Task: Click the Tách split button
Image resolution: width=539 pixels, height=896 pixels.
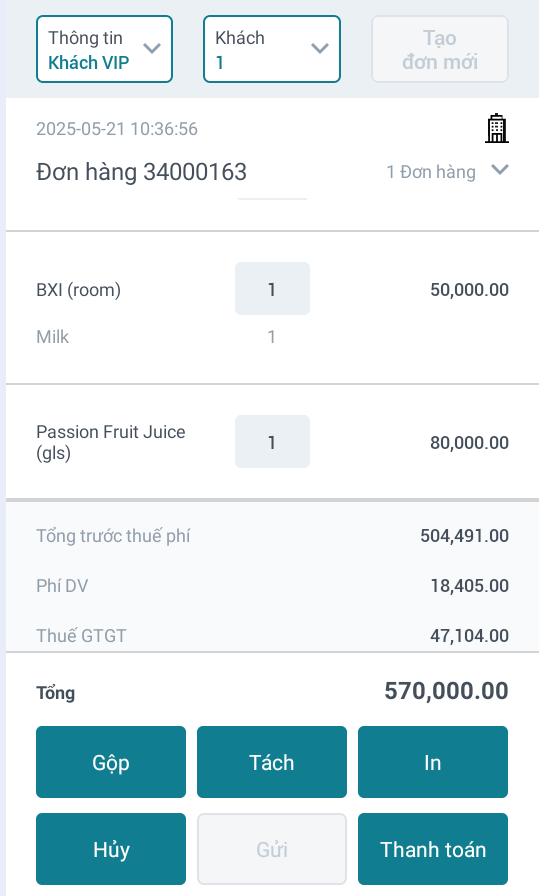Action: click(272, 762)
